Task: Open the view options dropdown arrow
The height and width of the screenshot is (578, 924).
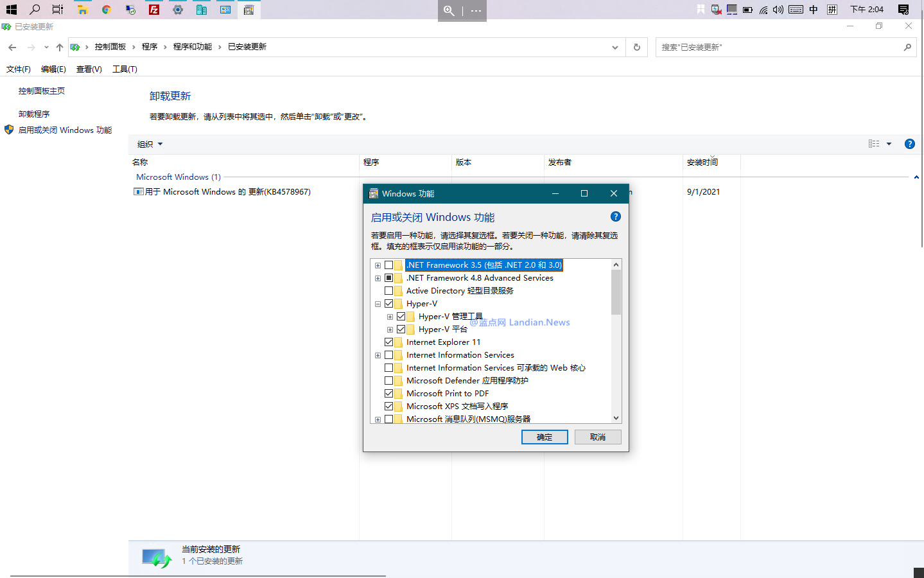Action: coord(889,144)
